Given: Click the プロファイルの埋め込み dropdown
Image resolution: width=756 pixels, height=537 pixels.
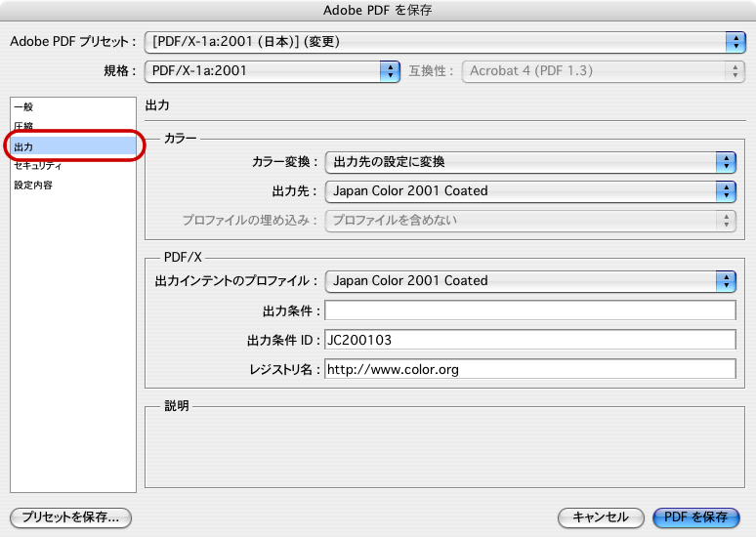Looking at the screenshot, I should [529, 220].
